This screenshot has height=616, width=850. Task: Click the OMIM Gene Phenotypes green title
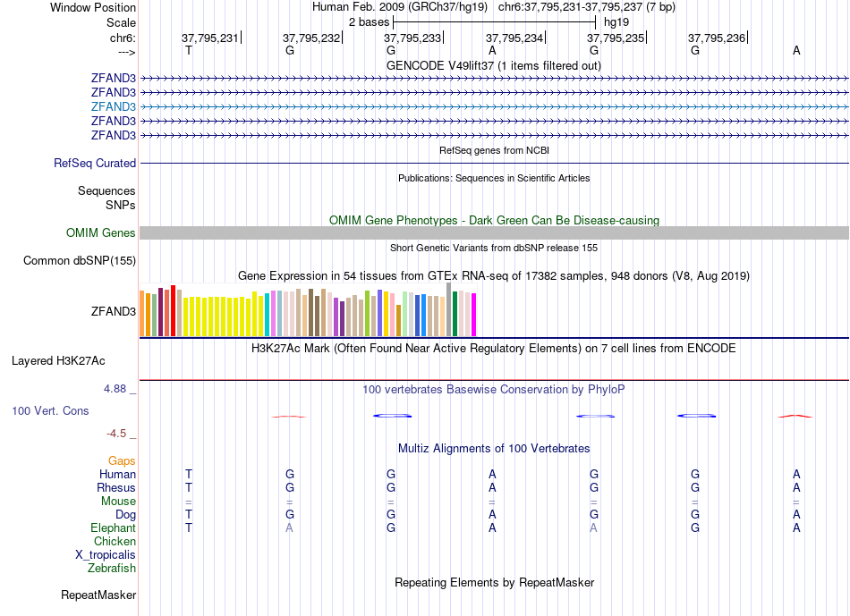click(495, 221)
